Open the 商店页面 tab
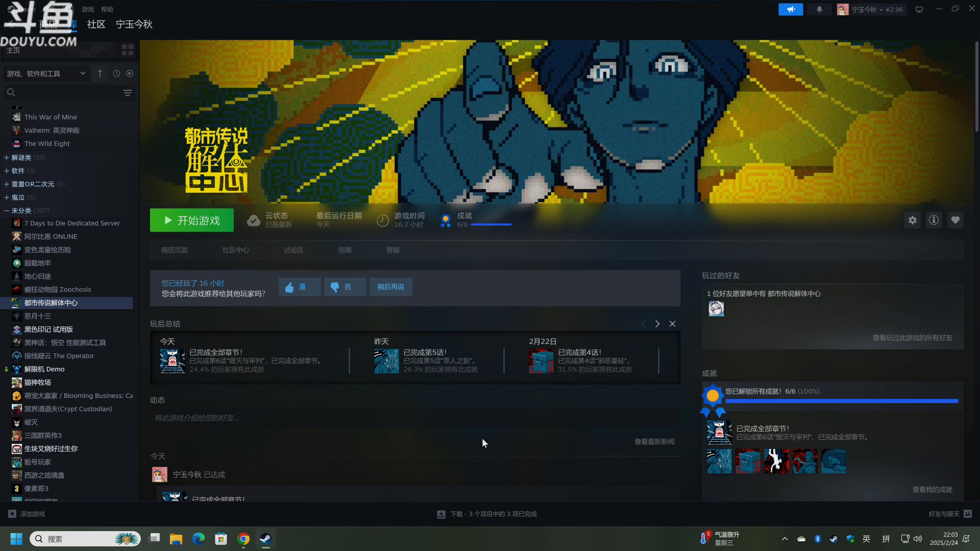This screenshot has height=551, width=980. coord(175,250)
